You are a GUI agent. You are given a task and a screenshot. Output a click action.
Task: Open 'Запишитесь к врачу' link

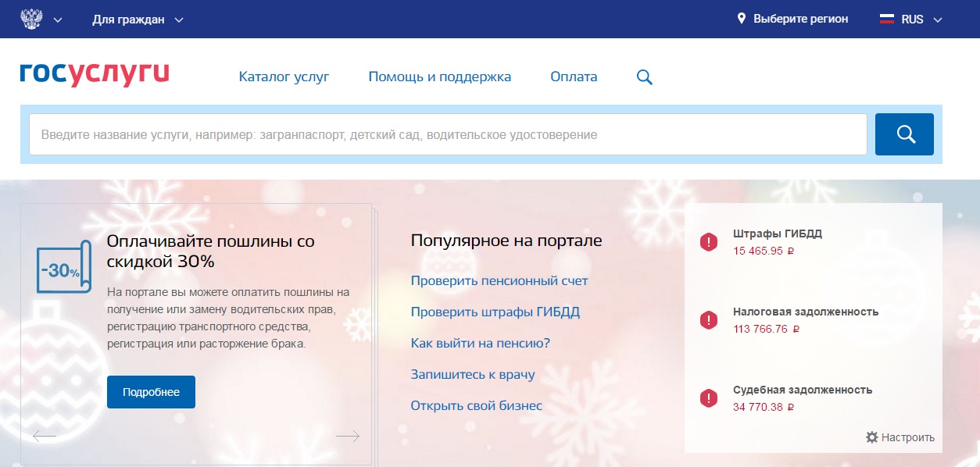[x=473, y=374]
